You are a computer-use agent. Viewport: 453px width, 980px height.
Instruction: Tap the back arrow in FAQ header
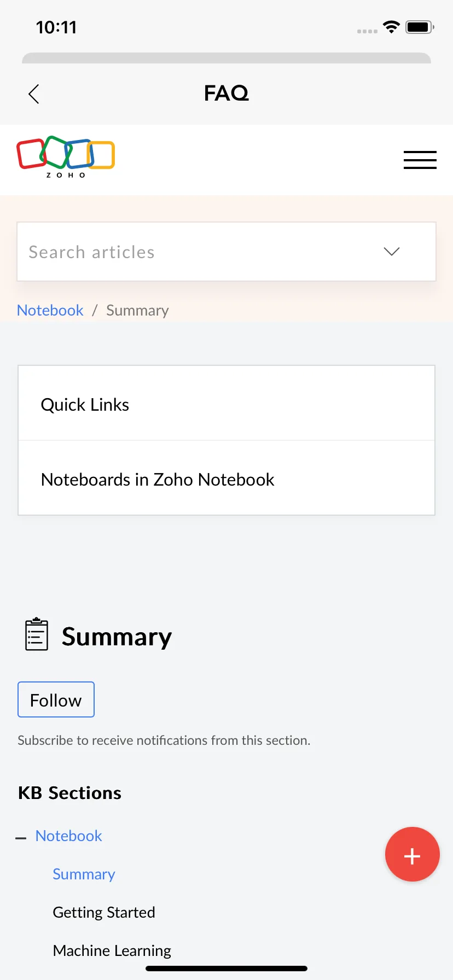click(x=34, y=94)
